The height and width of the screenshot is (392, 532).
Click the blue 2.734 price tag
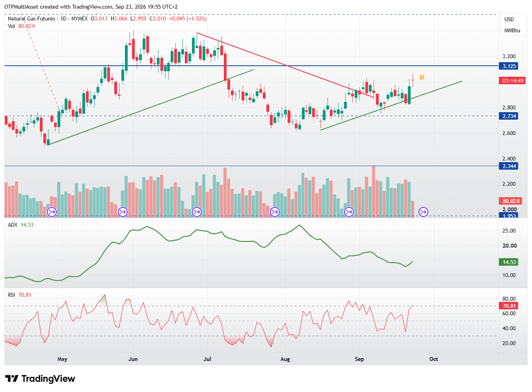pyautogui.click(x=509, y=116)
